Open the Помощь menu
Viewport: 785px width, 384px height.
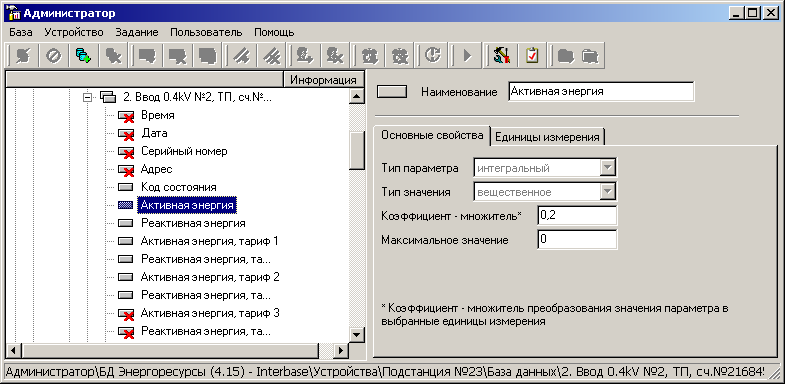tap(274, 33)
